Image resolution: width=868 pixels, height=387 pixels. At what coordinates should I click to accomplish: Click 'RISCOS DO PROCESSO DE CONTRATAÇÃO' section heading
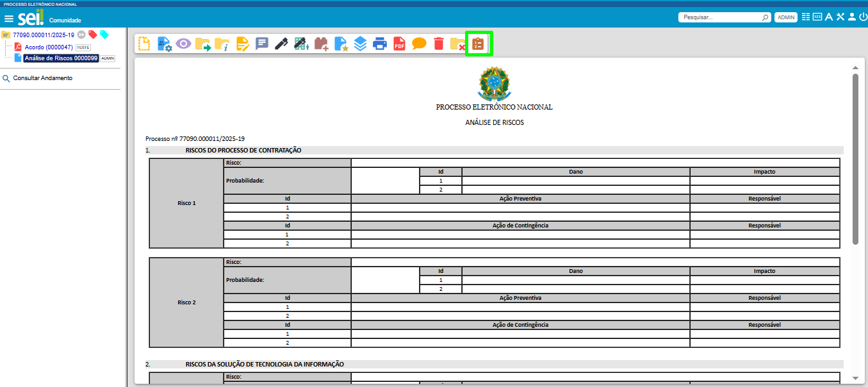tap(243, 151)
